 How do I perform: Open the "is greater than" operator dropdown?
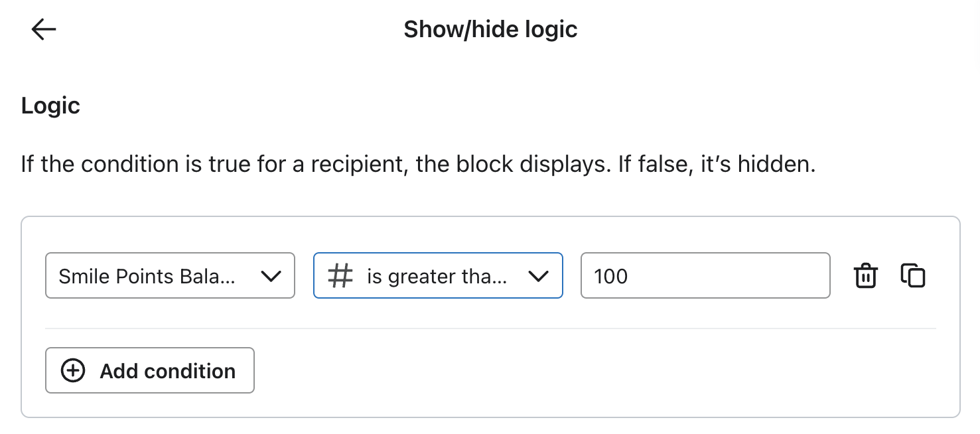(437, 275)
